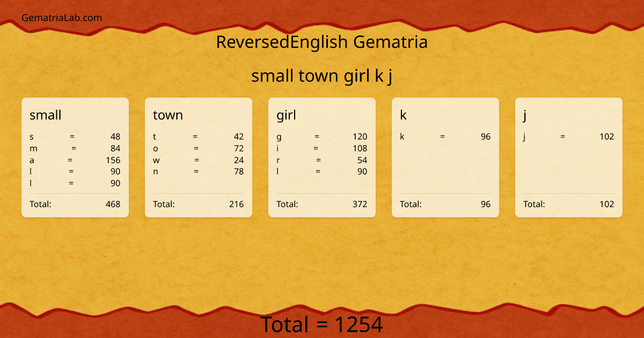Click the letter value m = 84
The image size is (644, 338).
click(75, 148)
